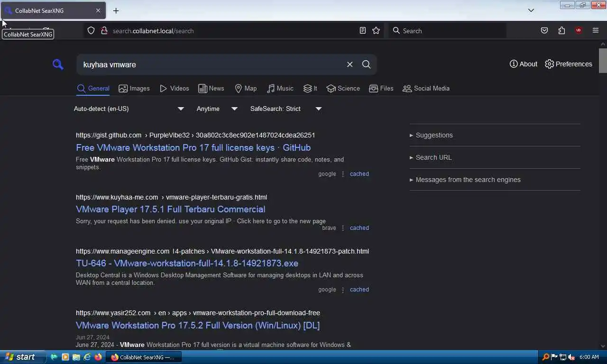The height and width of the screenshot is (364, 607).
Task: Close the CollabNet SearXNG tab
Action: point(98,10)
